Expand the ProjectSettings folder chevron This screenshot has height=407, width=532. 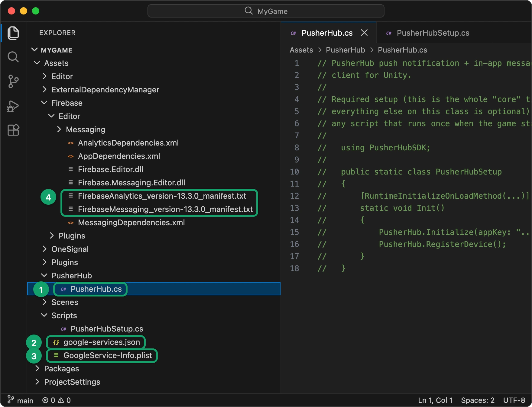click(x=37, y=382)
